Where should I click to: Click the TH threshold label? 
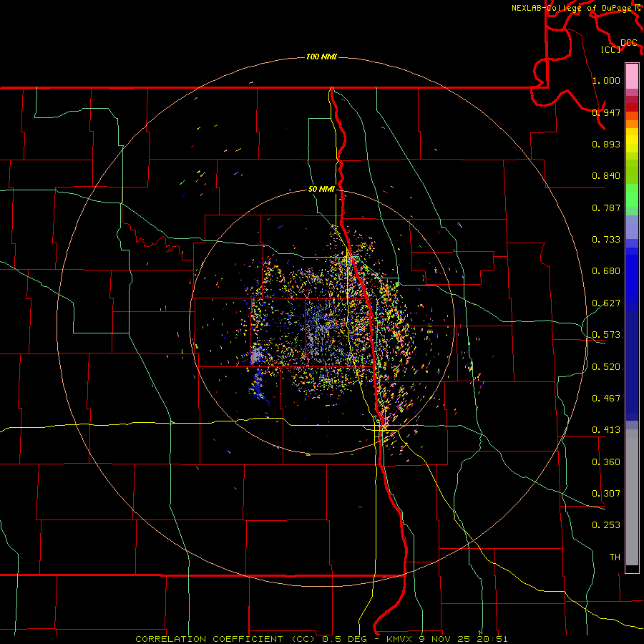[615, 557]
